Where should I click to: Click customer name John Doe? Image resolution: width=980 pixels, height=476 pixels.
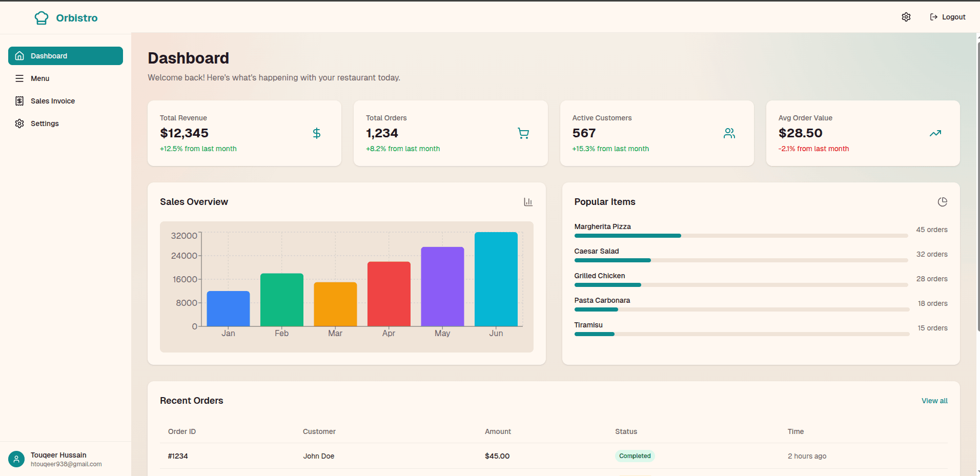pyautogui.click(x=318, y=456)
